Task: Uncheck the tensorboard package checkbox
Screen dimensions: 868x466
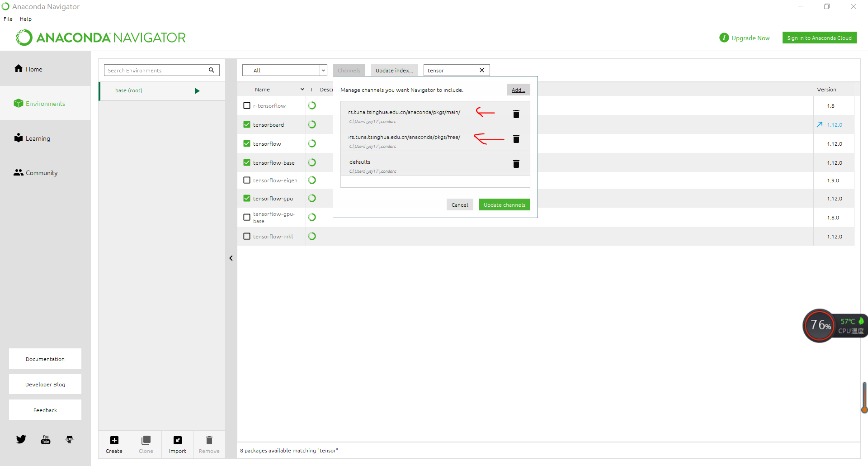Action: (247, 124)
